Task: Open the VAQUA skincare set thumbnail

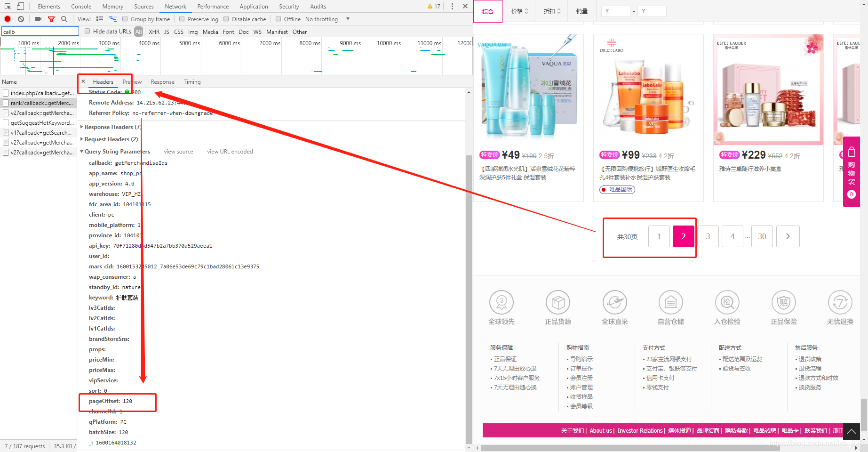Action: tap(528, 89)
